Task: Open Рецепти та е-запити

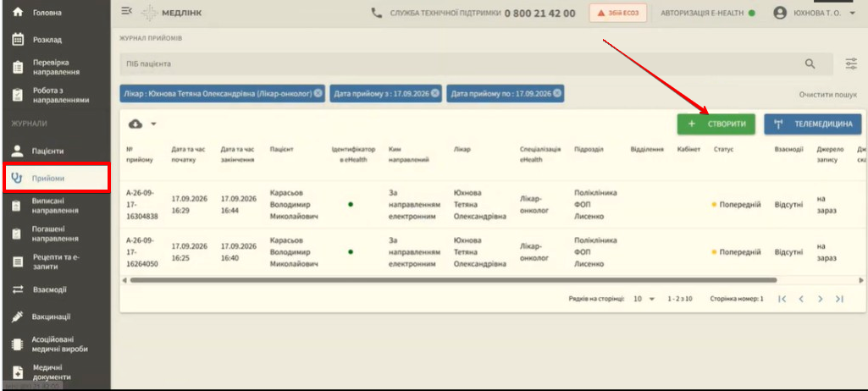Action: point(55,262)
